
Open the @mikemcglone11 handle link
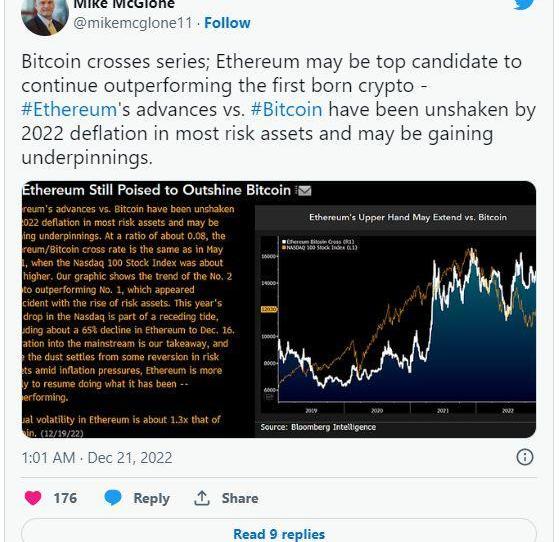[x=133, y=23]
